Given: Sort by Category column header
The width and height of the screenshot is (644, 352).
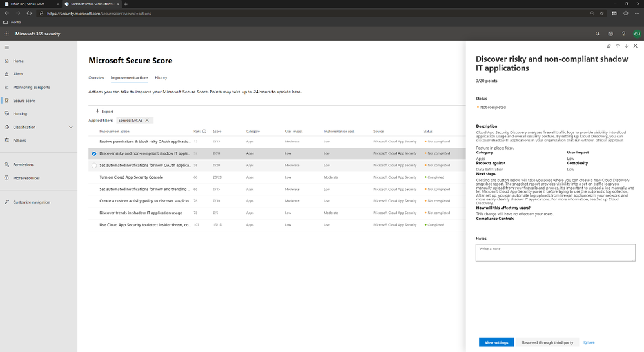Looking at the screenshot, I should 253,132.
